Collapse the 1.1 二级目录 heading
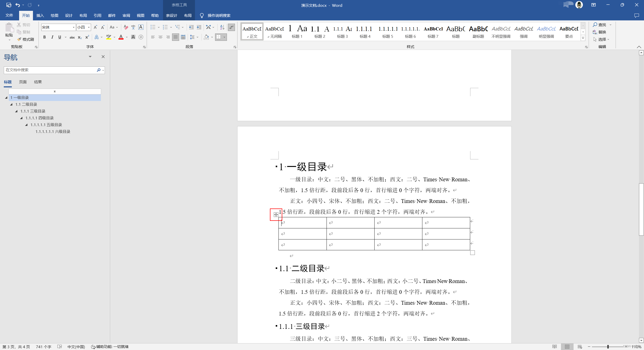The image size is (644, 350). pyautogui.click(x=11, y=104)
